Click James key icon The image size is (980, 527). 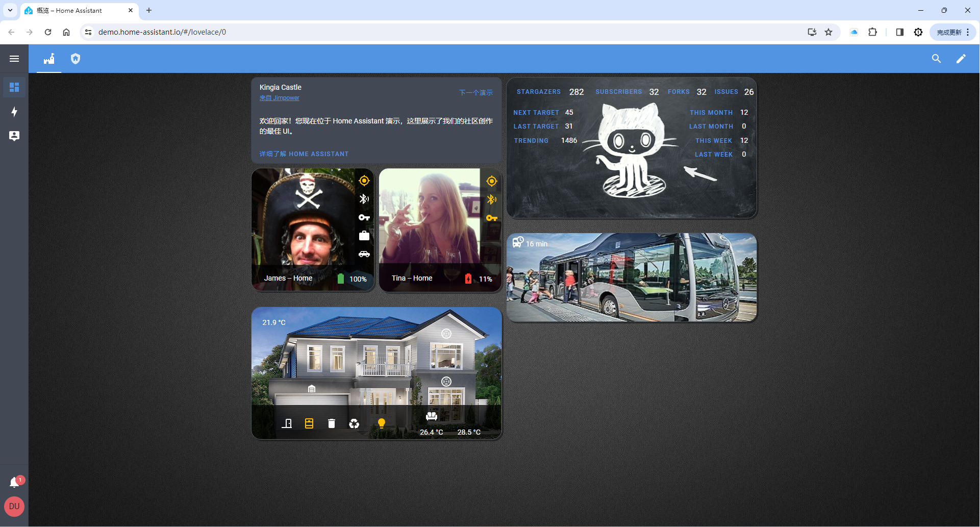(364, 217)
